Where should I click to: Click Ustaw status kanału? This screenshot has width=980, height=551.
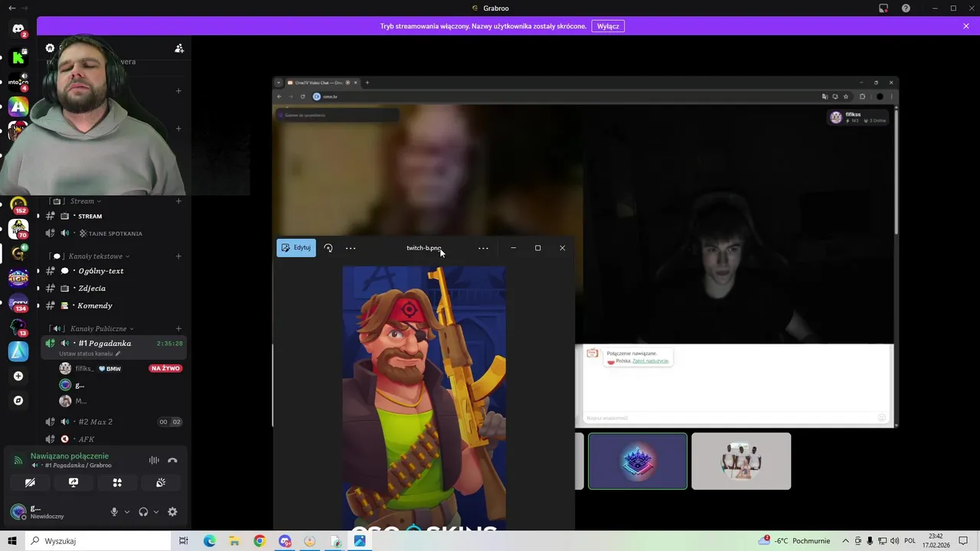[90, 354]
